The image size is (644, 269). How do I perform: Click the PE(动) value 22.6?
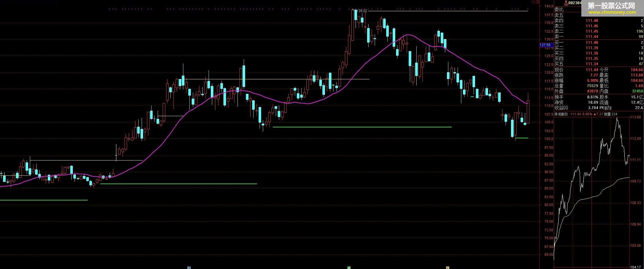(x=639, y=108)
